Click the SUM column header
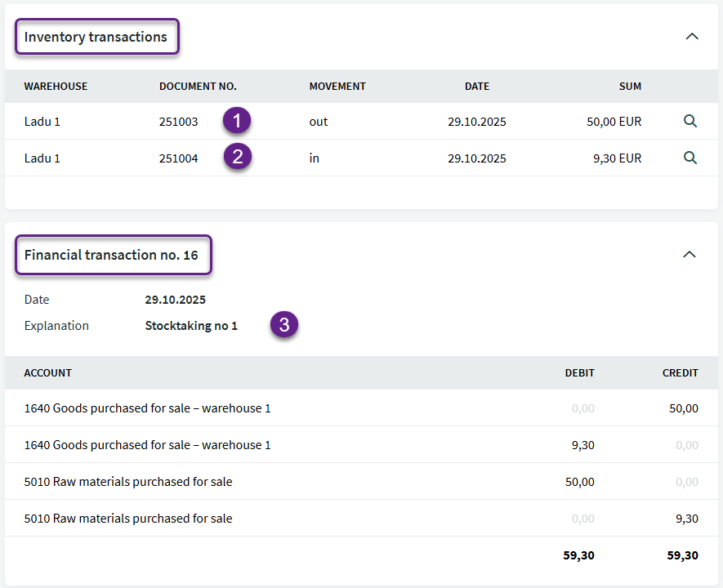The image size is (723, 588). (x=630, y=87)
